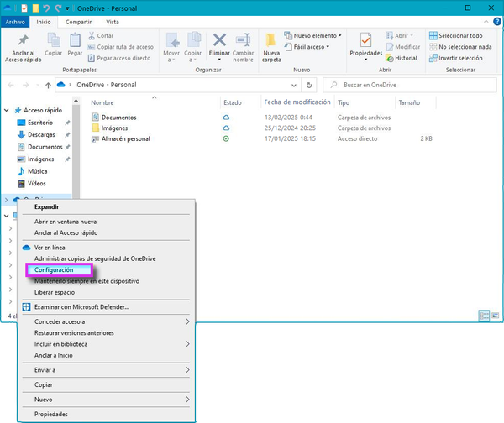Screen dimensions: 504x423
Task: Click the Cortar scissors icon
Action: 92,35
